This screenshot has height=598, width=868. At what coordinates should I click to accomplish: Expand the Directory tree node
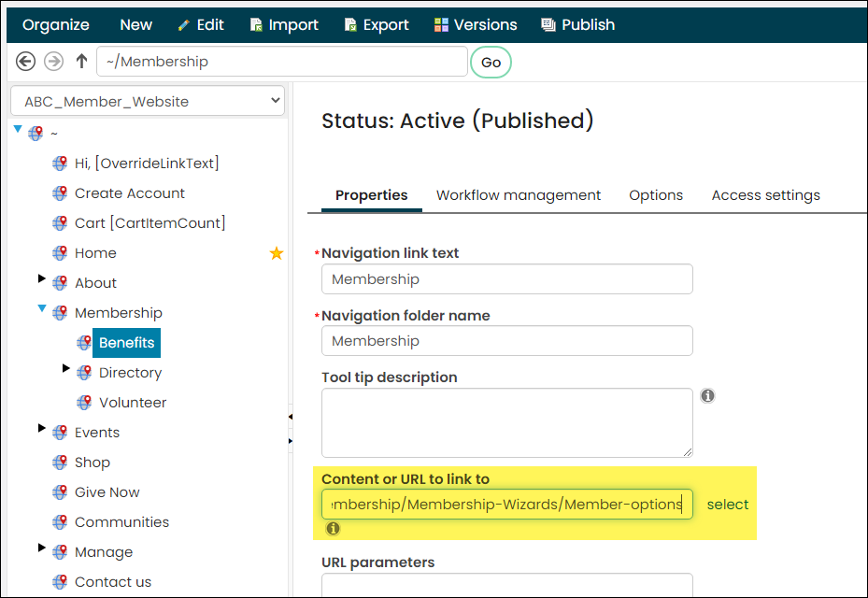[66, 367]
